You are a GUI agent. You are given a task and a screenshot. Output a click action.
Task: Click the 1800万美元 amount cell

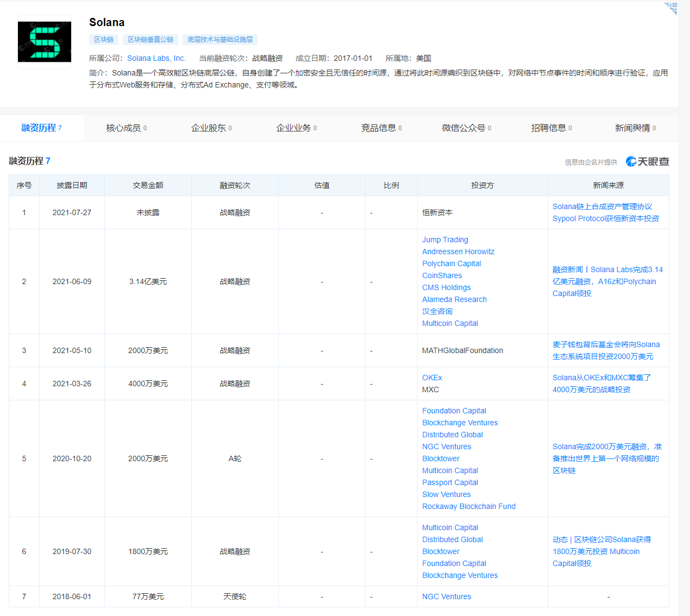(x=148, y=551)
